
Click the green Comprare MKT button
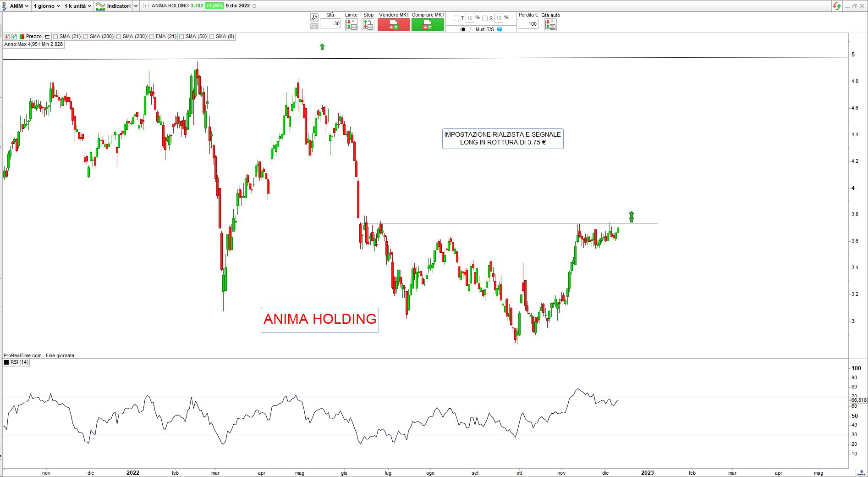coord(428,25)
